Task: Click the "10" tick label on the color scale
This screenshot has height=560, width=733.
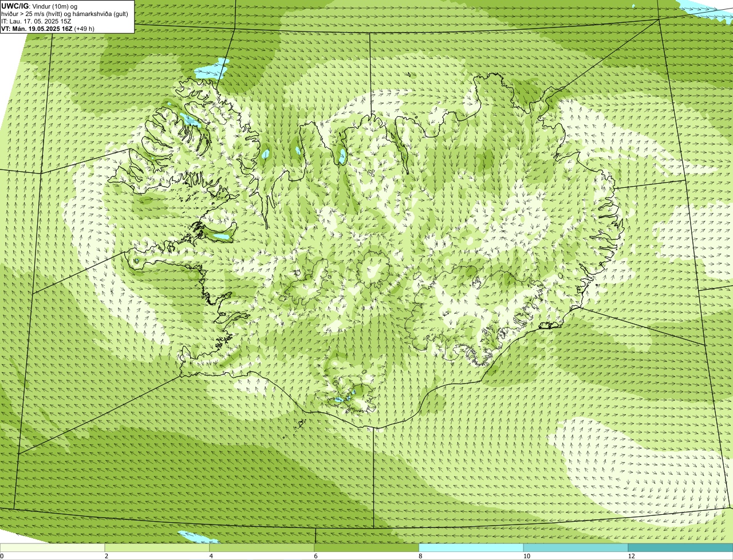Action: coord(526,556)
